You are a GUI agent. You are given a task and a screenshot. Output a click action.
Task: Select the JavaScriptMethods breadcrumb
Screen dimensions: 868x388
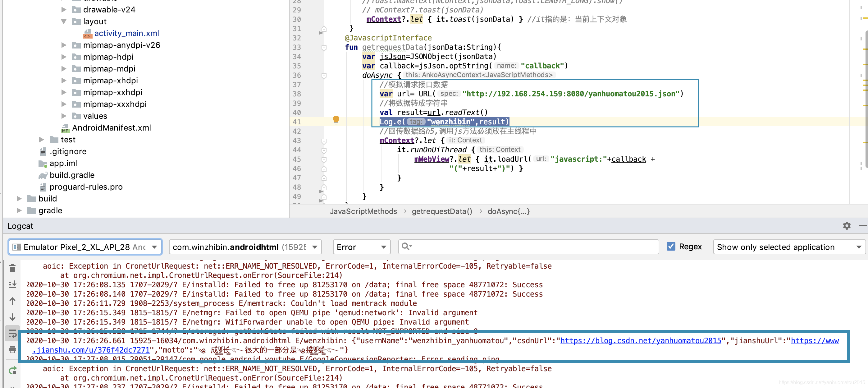pyautogui.click(x=363, y=211)
